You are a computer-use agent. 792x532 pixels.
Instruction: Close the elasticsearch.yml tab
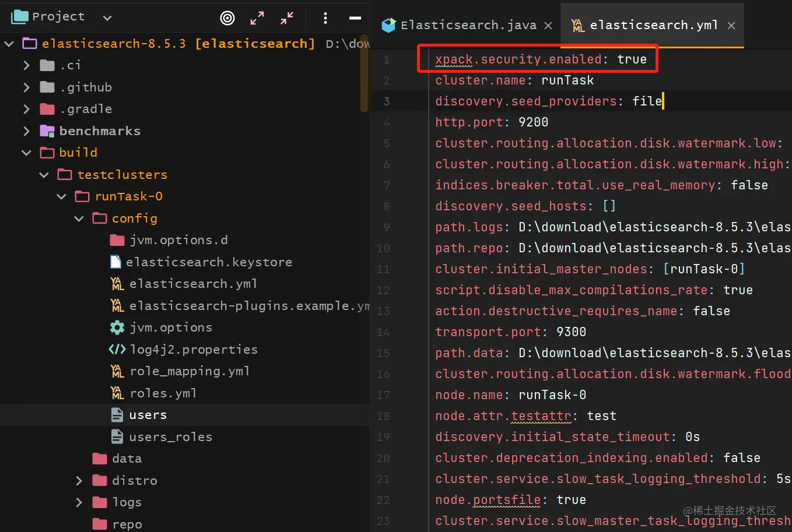[x=731, y=26]
